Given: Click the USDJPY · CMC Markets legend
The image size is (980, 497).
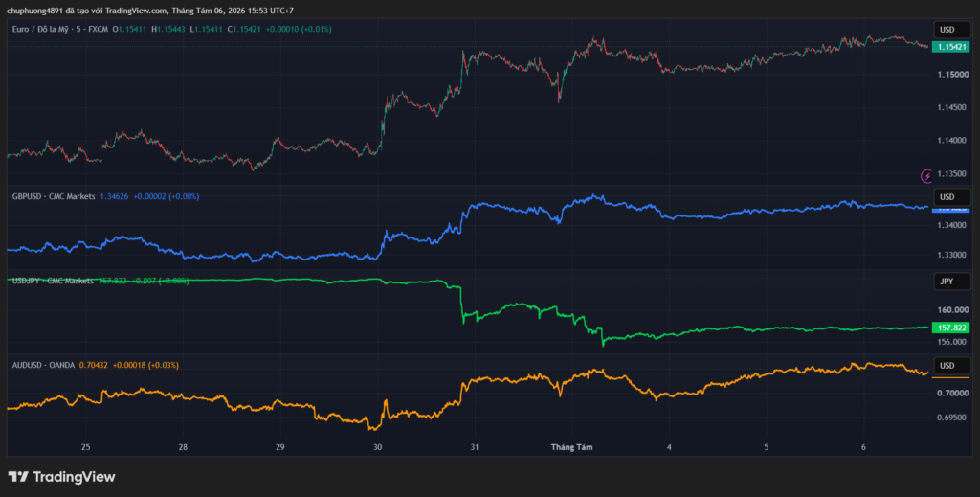Looking at the screenshot, I should pyautogui.click(x=54, y=281).
